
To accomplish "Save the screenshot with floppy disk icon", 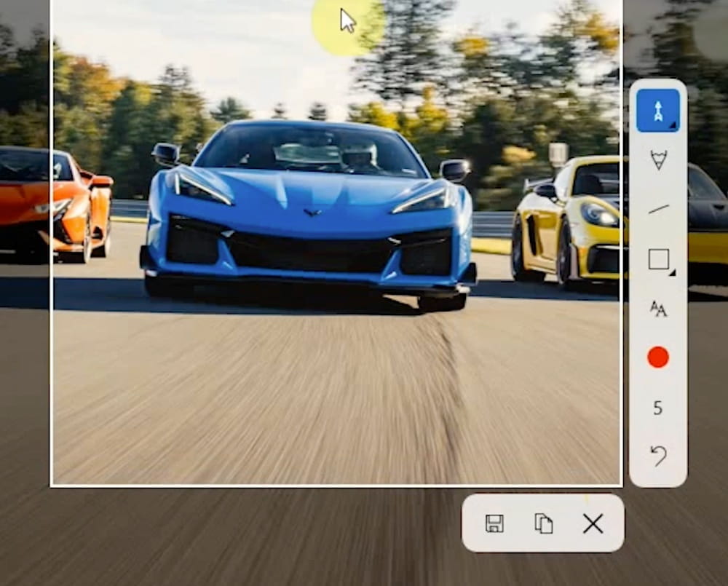I will click(494, 523).
